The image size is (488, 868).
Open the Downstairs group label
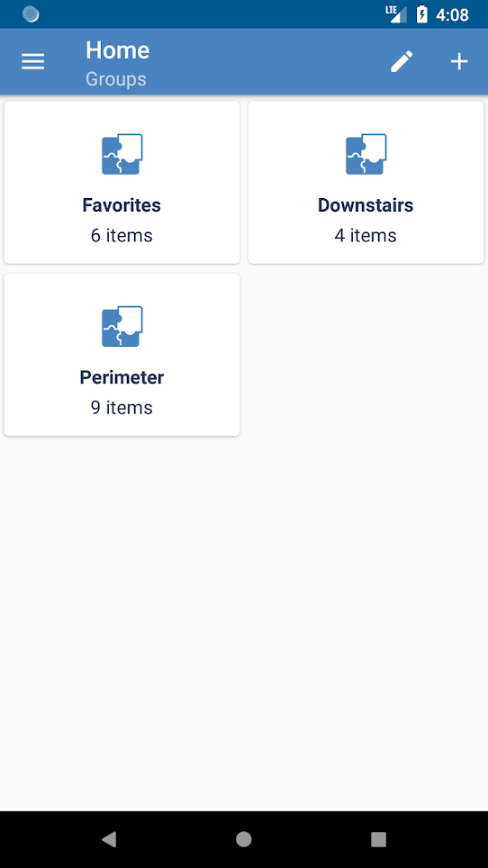[x=366, y=205]
